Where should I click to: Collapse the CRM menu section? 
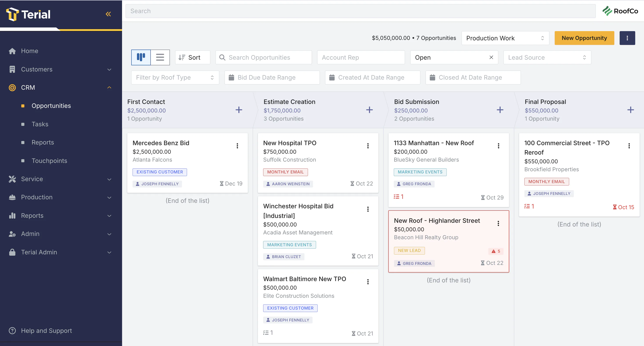61,87
